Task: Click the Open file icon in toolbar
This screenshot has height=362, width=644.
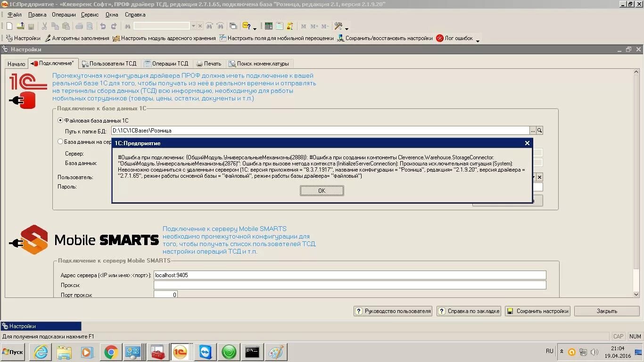Action: (x=20, y=26)
